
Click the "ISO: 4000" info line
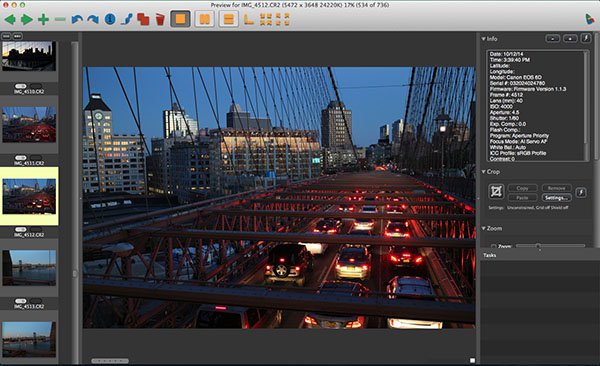[x=501, y=106]
